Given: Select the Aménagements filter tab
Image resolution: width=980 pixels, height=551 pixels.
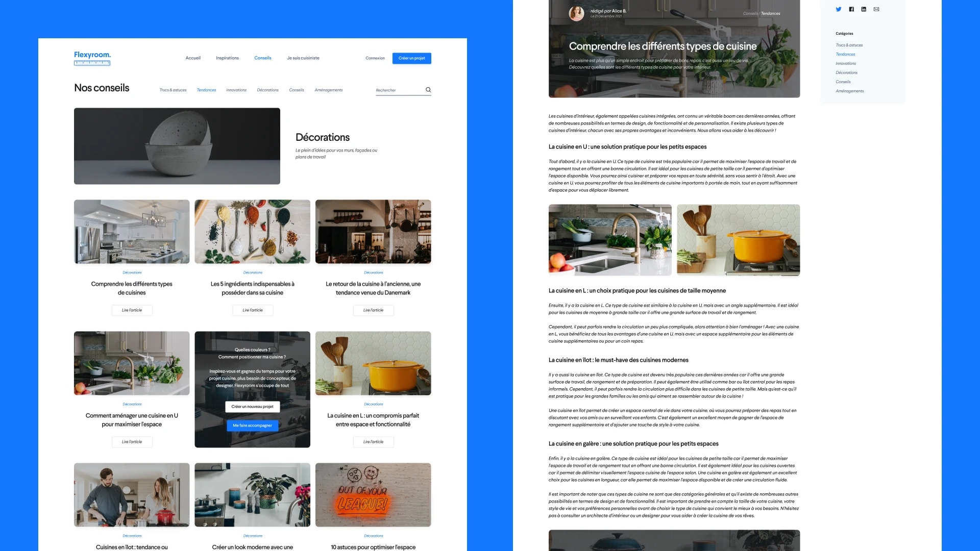Looking at the screenshot, I should point(329,90).
